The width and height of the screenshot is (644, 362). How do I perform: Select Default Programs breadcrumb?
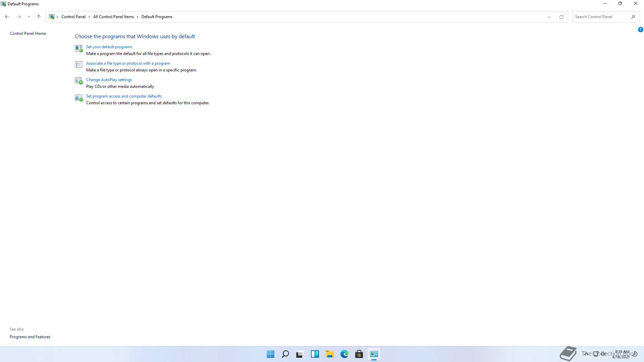157,17
